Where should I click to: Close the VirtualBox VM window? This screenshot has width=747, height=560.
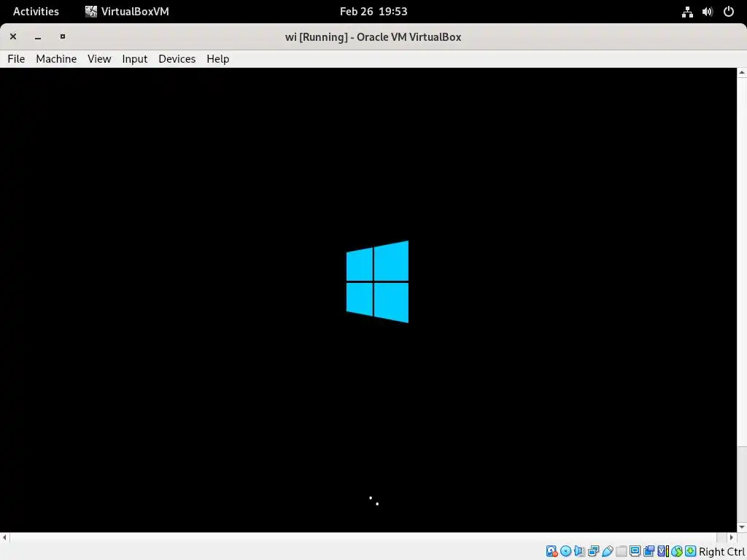[13, 36]
